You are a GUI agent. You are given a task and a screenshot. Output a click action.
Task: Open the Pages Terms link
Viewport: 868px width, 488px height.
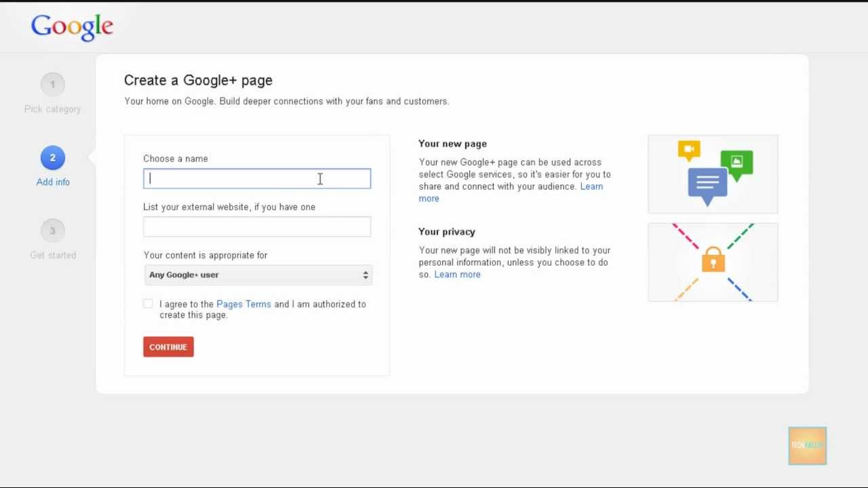(x=243, y=304)
